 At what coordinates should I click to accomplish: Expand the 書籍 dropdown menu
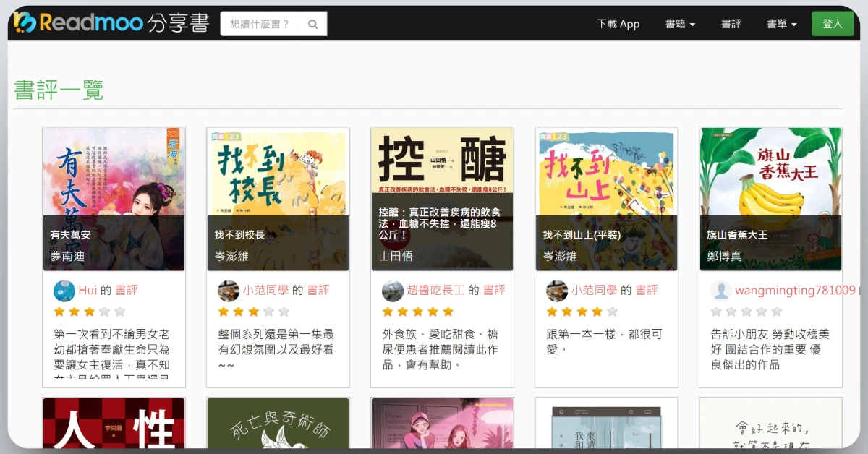pyautogui.click(x=681, y=24)
